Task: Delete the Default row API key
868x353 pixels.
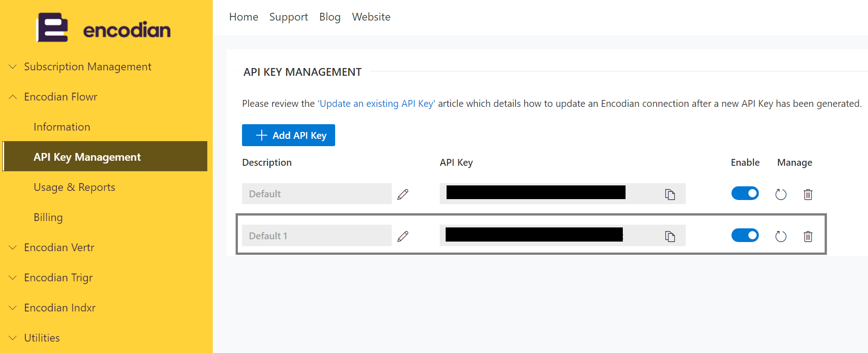Action: click(x=808, y=195)
